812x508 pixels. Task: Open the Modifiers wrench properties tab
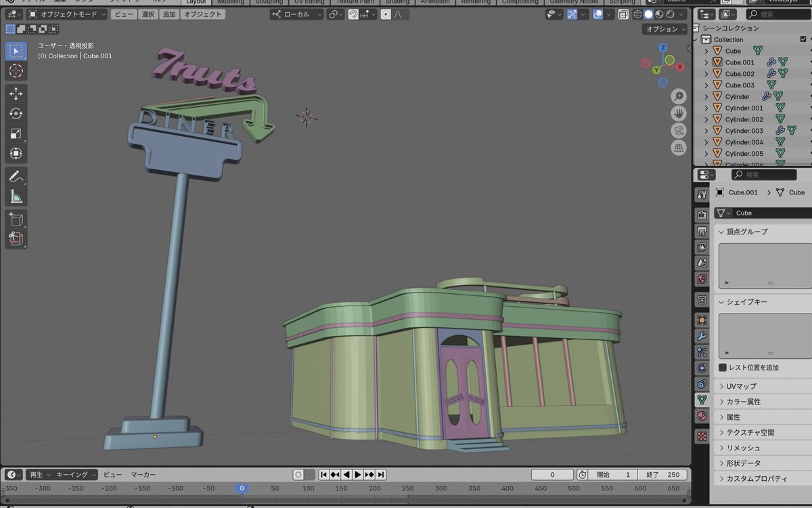point(702,336)
